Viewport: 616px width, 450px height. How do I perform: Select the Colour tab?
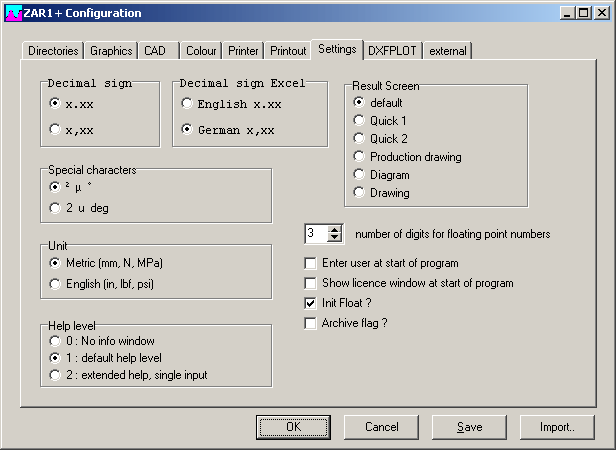click(201, 50)
